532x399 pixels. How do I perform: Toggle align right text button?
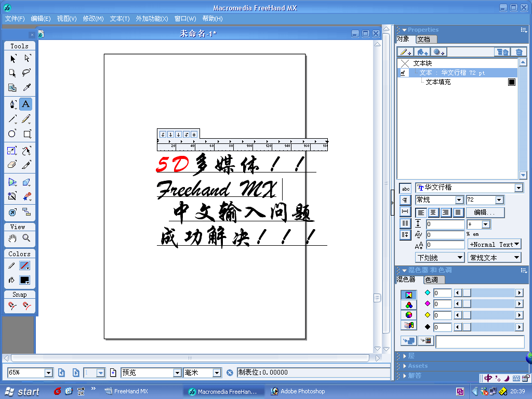(x=445, y=212)
